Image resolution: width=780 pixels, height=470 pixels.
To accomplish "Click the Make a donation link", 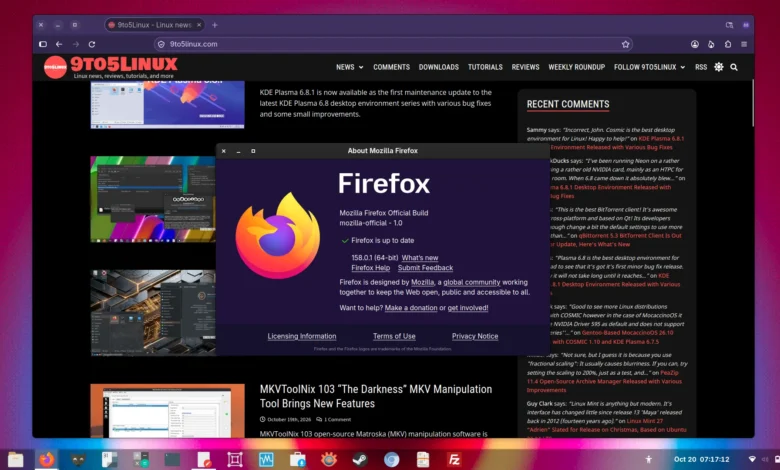I will click(411, 308).
